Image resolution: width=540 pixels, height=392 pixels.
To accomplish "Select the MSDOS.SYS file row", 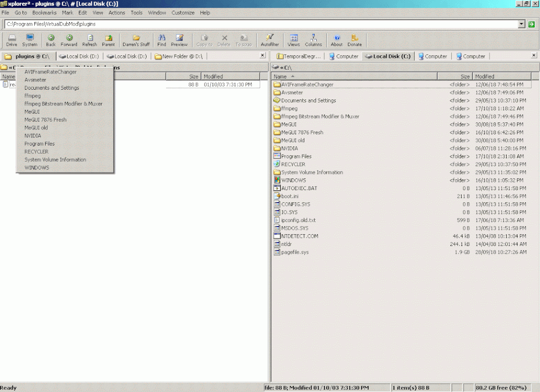I will (401, 228).
